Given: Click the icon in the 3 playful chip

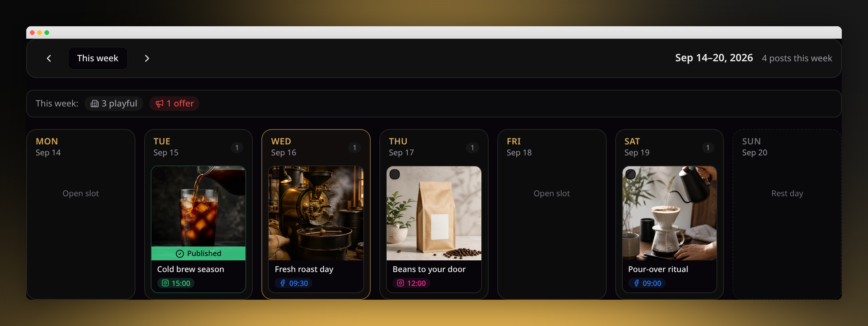Looking at the screenshot, I should 95,104.
